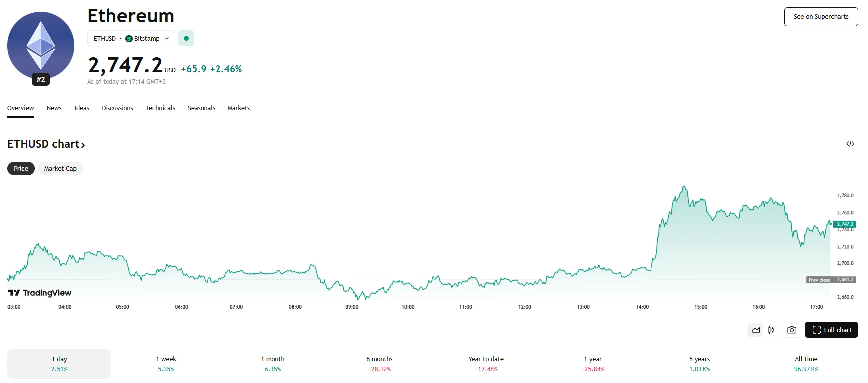The width and height of the screenshot is (868, 383).
Task: Go to the Seasonals tab
Action: [201, 108]
